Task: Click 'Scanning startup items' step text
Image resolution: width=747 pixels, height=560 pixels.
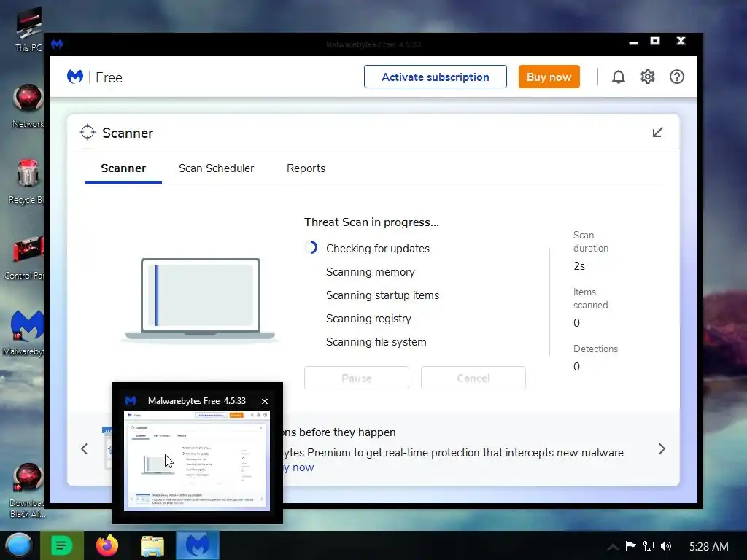Action: [382, 295]
